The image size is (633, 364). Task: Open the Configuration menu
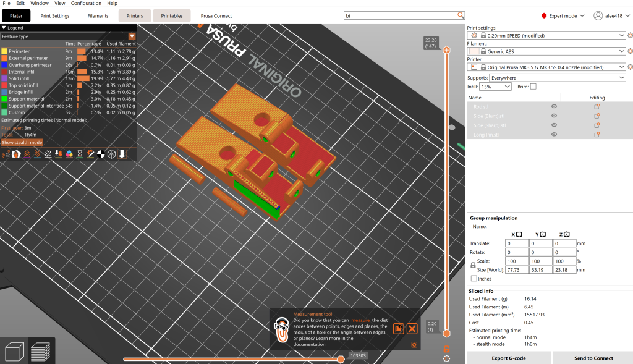86,3
